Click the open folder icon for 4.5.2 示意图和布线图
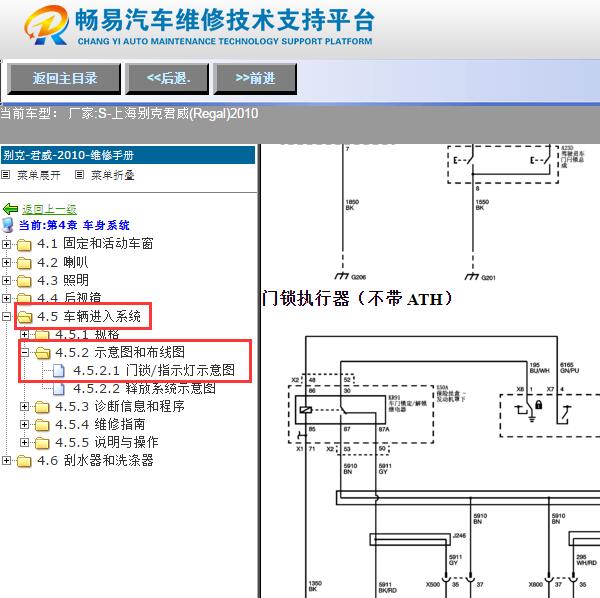The width and height of the screenshot is (600, 598). click(42, 353)
